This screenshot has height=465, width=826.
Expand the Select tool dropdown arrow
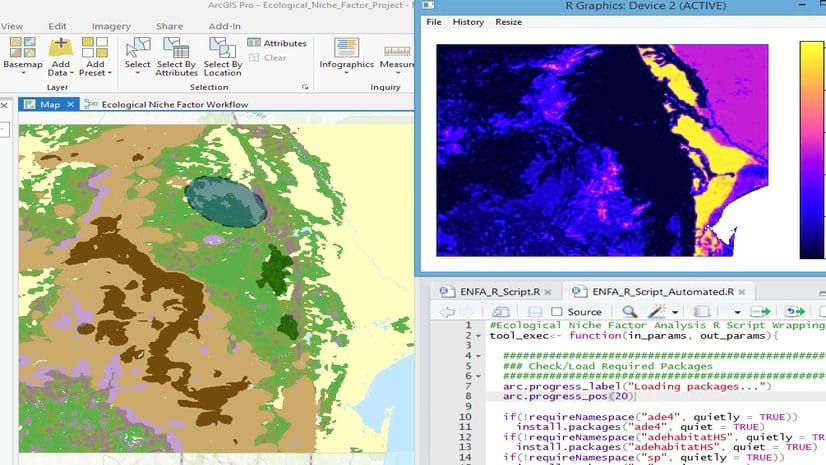tap(137, 73)
